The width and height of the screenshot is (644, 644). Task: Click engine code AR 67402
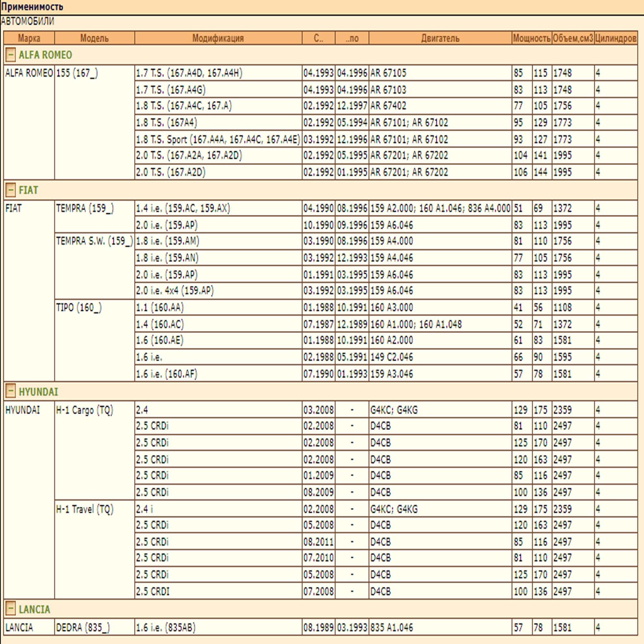click(x=388, y=106)
